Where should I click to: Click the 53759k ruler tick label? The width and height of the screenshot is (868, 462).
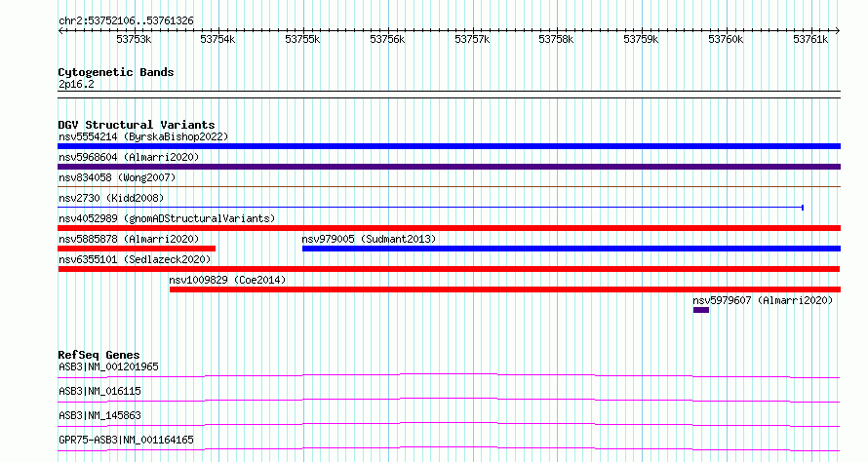(641, 39)
